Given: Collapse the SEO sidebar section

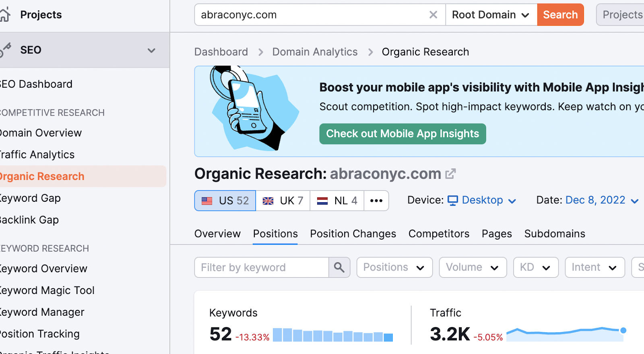Looking at the screenshot, I should tap(151, 50).
